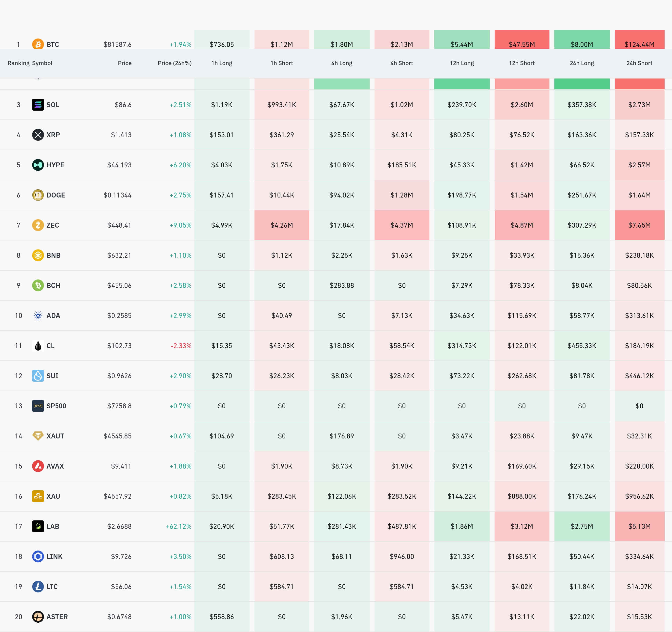Screen dimensions: 672x632
Task: Click the LAB coin icon
Action: [x=38, y=526]
